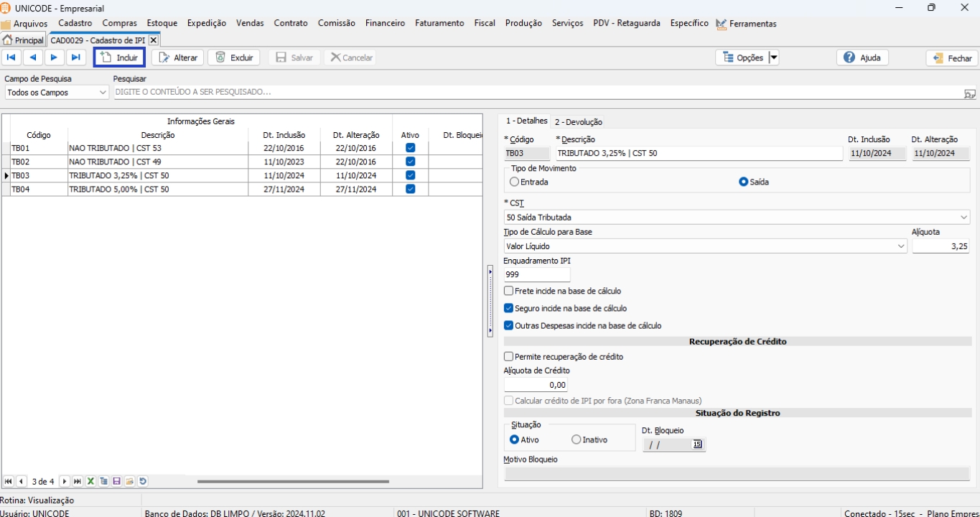Open Campo de Pesquisa combo box

pyautogui.click(x=101, y=93)
